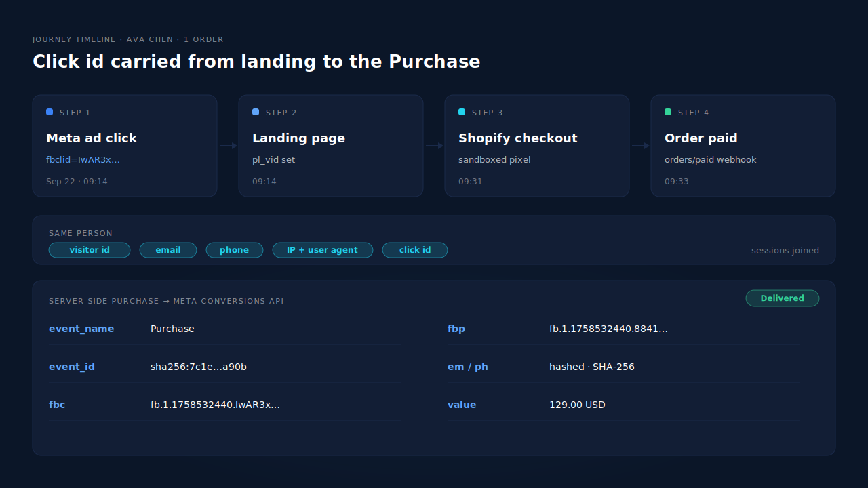The height and width of the screenshot is (488, 868).
Task: Select the IP + user agent chip
Action: (323, 250)
